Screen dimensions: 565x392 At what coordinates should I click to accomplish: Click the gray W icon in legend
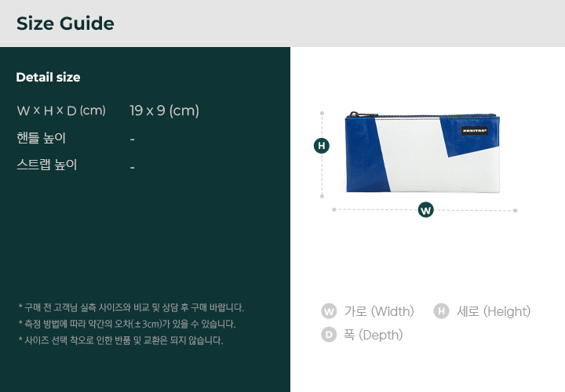point(329,311)
